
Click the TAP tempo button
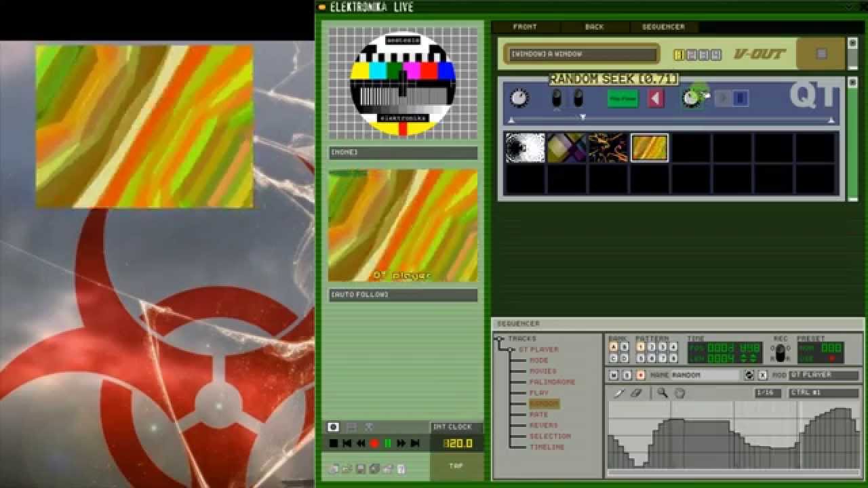coord(456,466)
